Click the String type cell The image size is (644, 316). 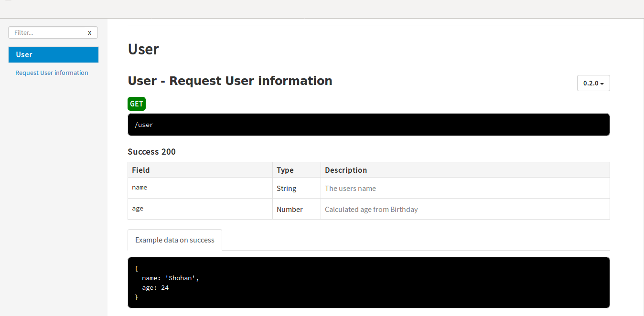click(297, 188)
